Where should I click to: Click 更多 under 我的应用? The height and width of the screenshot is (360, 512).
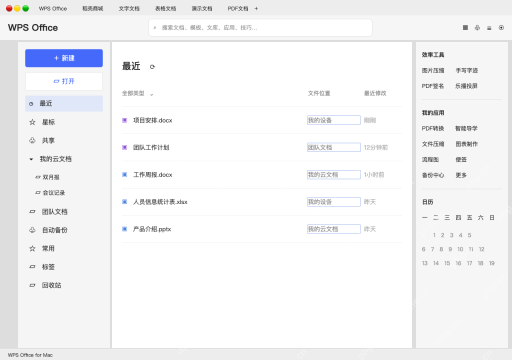[461, 175]
